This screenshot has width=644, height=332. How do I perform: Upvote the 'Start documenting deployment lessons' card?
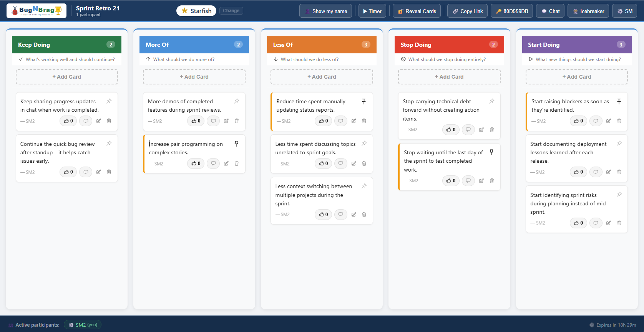tap(578, 172)
